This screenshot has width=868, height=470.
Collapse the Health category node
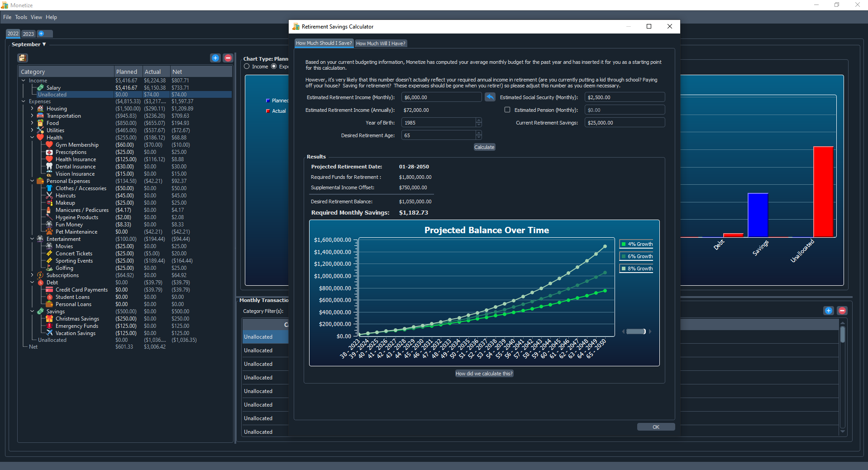(32, 138)
